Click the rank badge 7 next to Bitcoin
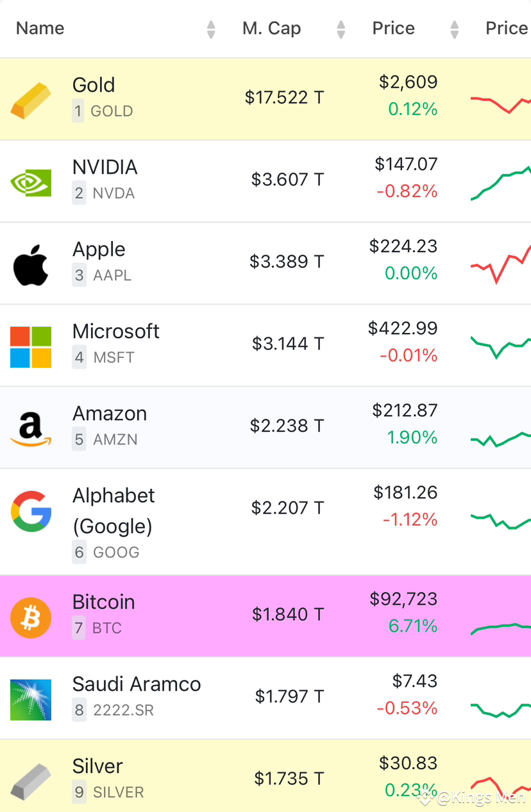This screenshot has width=531, height=812. pos(78,628)
